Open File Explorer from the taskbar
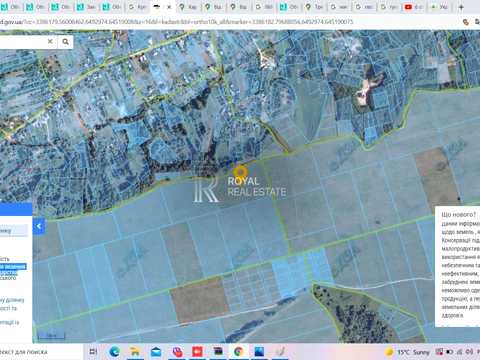 point(135,352)
